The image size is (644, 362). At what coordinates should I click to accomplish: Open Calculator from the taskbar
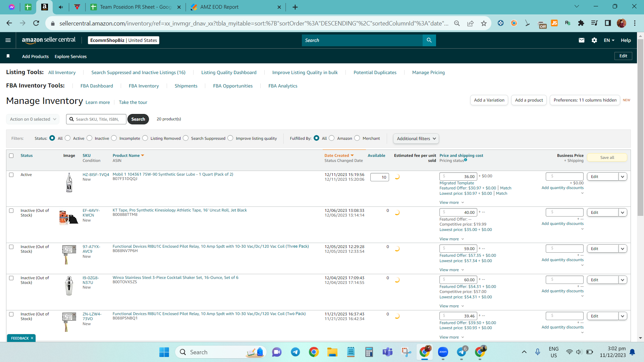(x=369, y=352)
